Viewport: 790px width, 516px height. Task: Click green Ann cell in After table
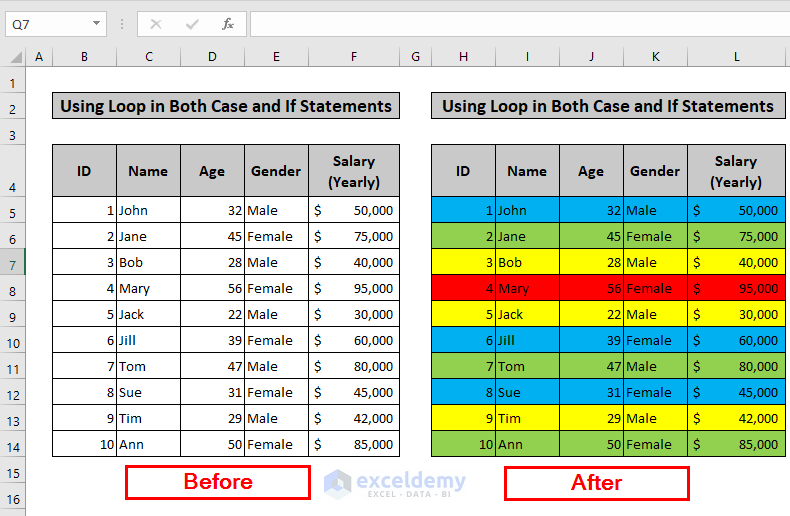coord(527,444)
